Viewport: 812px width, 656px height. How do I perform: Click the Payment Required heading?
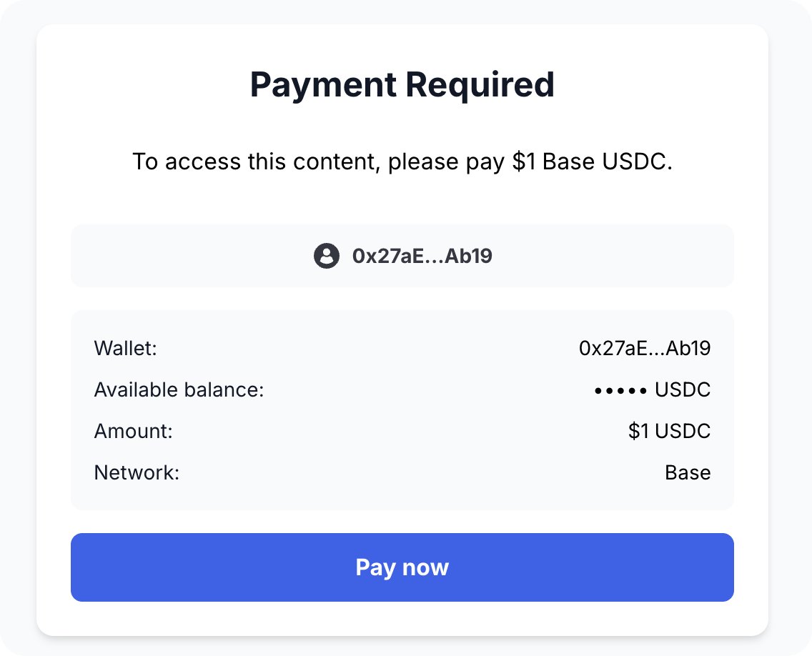(x=402, y=84)
